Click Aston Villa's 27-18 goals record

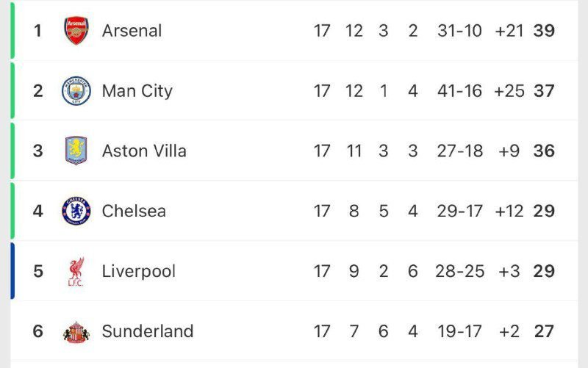[460, 151]
